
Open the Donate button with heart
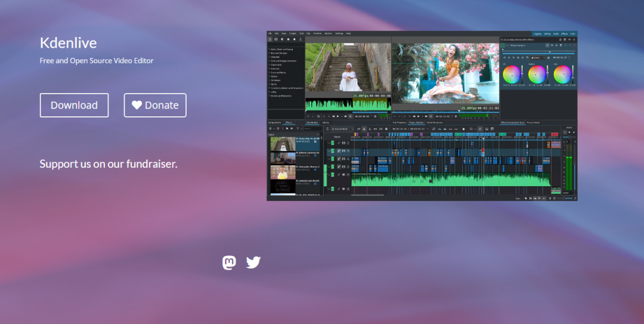(155, 105)
